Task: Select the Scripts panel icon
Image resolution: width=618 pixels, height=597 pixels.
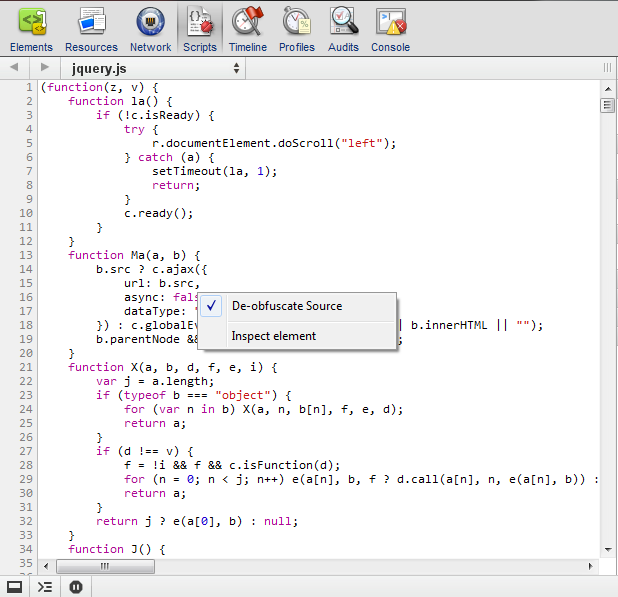Action: (x=200, y=21)
